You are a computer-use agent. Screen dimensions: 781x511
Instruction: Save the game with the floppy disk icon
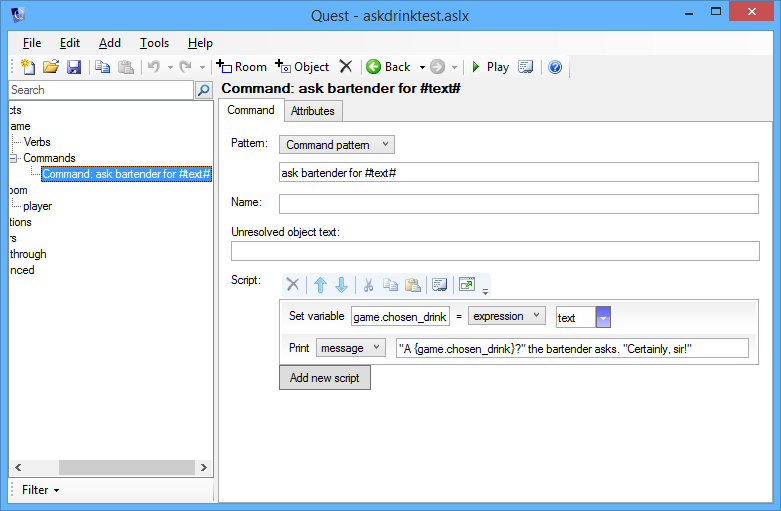73,67
